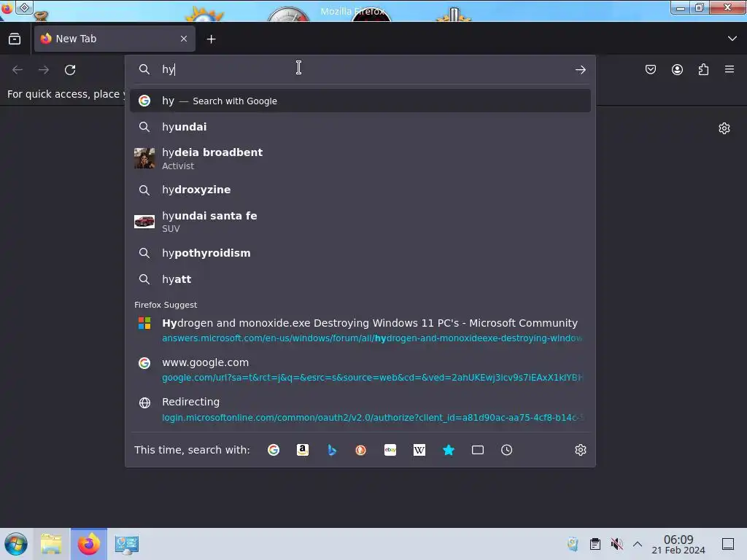Image resolution: width=747 pixels, height=560 pixels.
Task: Choose 'hydeia broadbent' Activist suggestion
Action: (360, 158)
